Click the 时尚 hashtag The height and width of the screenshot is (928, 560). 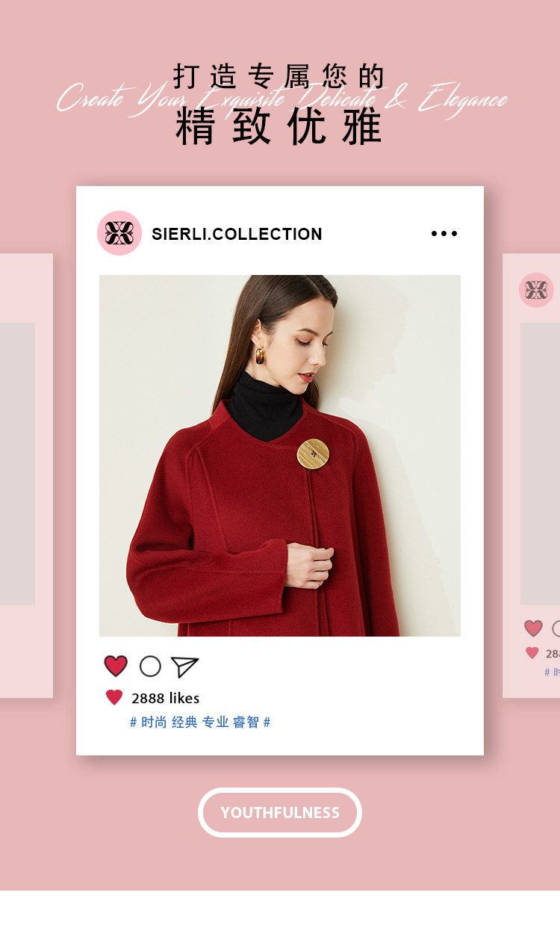tap(154, 723)
